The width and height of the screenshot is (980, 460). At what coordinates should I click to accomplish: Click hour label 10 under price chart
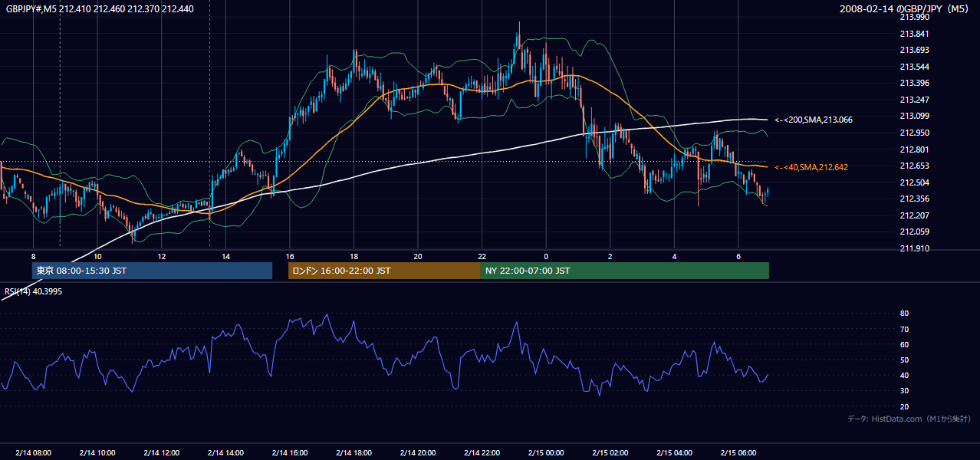click(x=97, y=255)
